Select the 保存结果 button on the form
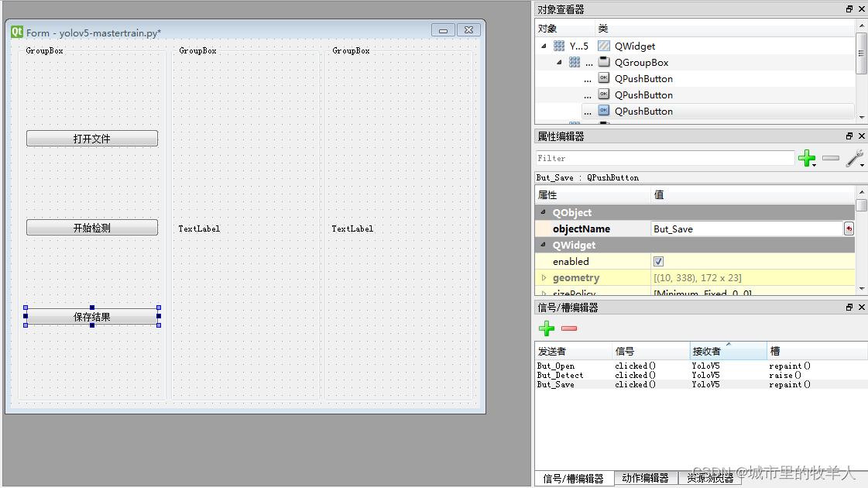868x488 pixels. pos(92,317)
